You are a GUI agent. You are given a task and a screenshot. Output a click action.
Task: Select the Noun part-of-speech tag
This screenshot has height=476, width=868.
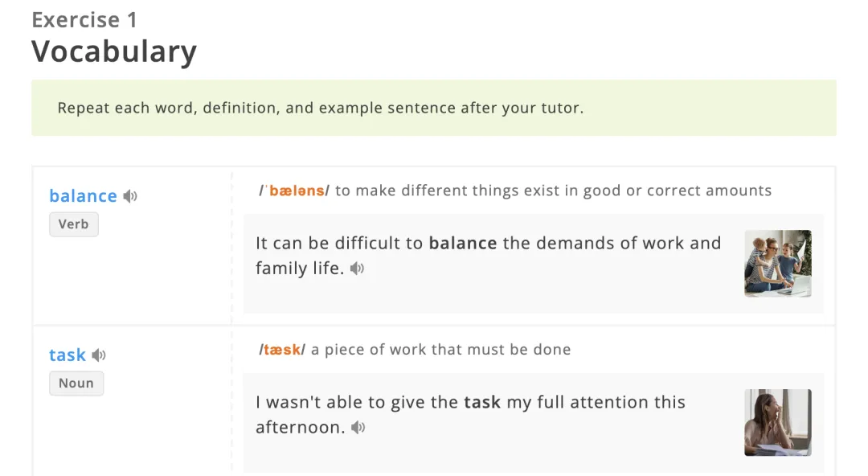(76, 384)
